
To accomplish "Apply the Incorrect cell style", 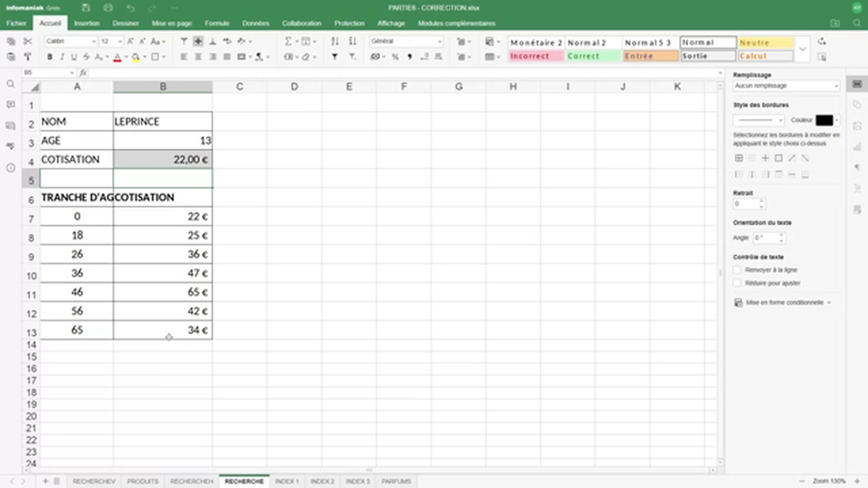I will click(536, 56).
